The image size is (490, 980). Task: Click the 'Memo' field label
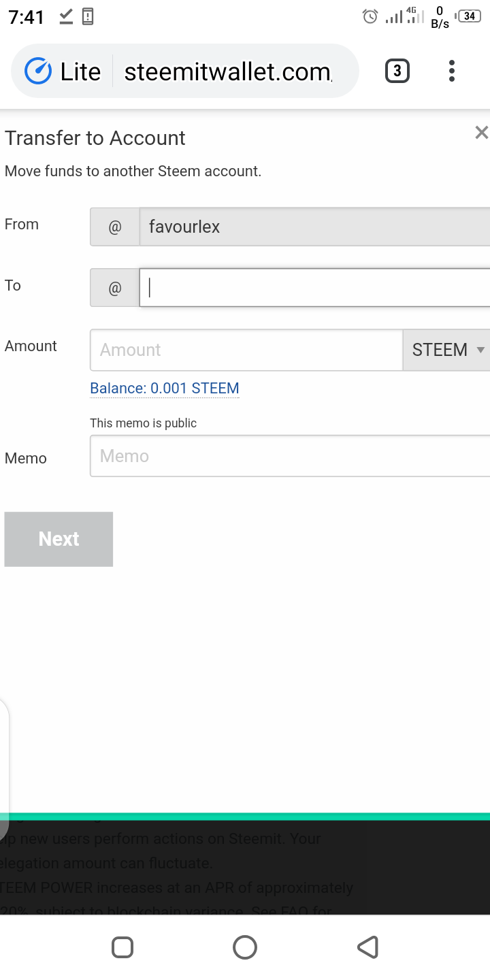pos(26,458)
